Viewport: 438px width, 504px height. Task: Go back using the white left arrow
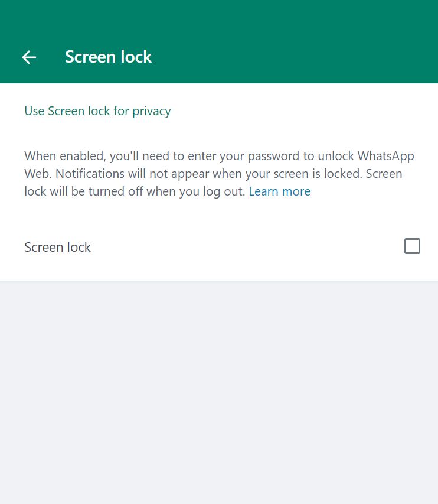tap(29, 57)
